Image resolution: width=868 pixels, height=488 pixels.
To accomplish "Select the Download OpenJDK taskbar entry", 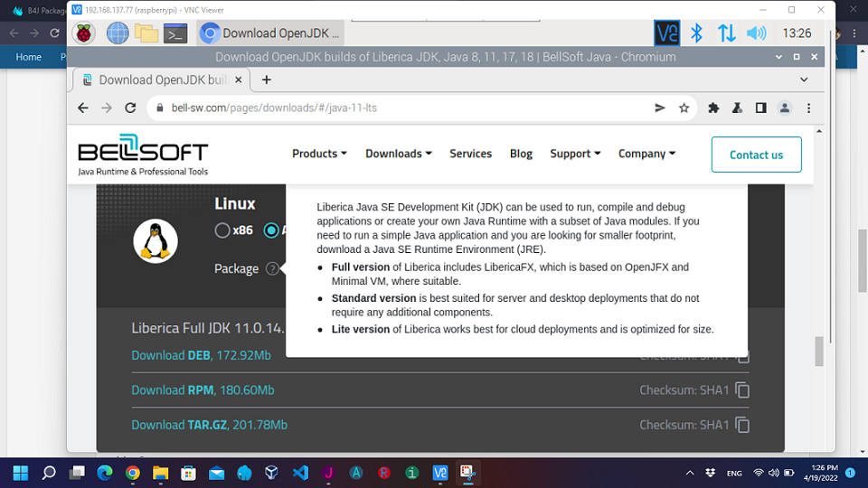I will [x=270, y=33].
